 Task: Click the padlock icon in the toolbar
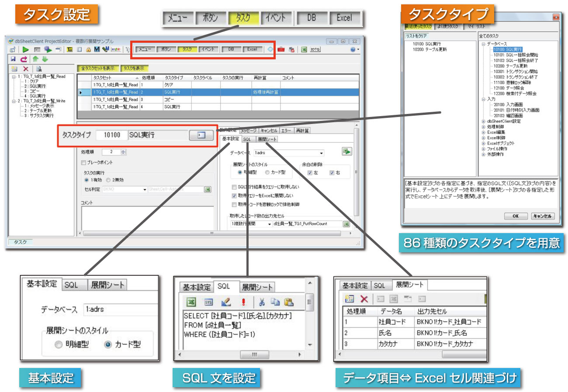[88, 49]
